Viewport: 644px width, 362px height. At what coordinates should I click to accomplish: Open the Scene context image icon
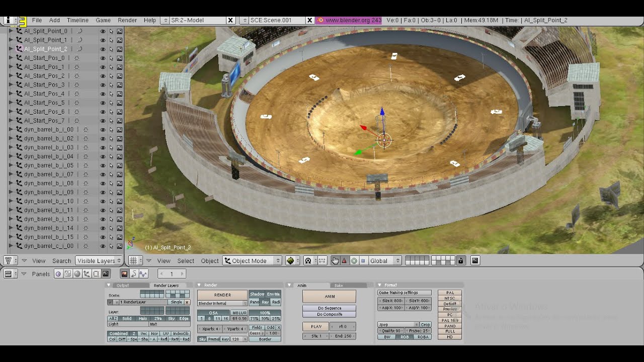tap(106, 274)
